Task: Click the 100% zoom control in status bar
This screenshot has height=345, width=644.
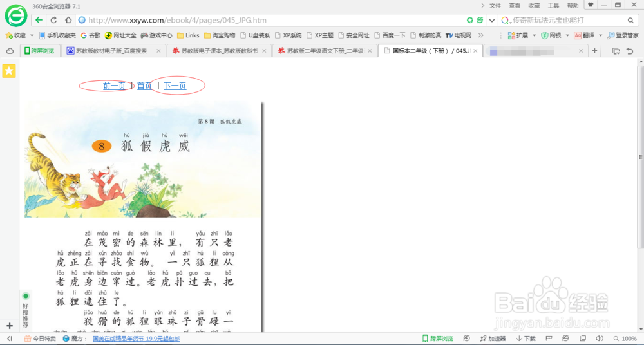Action: coord(626,339)
